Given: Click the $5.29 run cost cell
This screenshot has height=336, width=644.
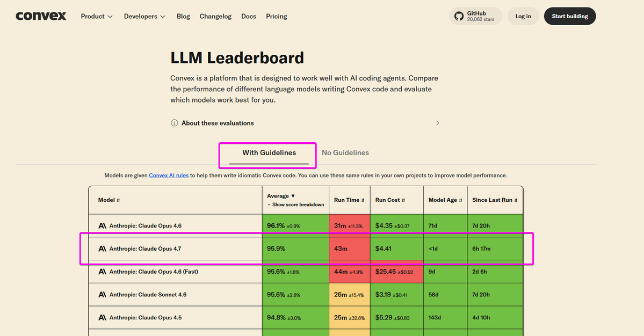Looking at the screenshot, I should pos(397,318).
